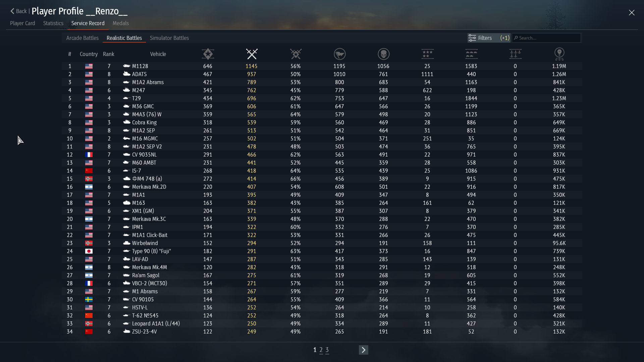Screen dimensions: 644x362
Task: Sort by the naval kills column icon
Action: 515,54
